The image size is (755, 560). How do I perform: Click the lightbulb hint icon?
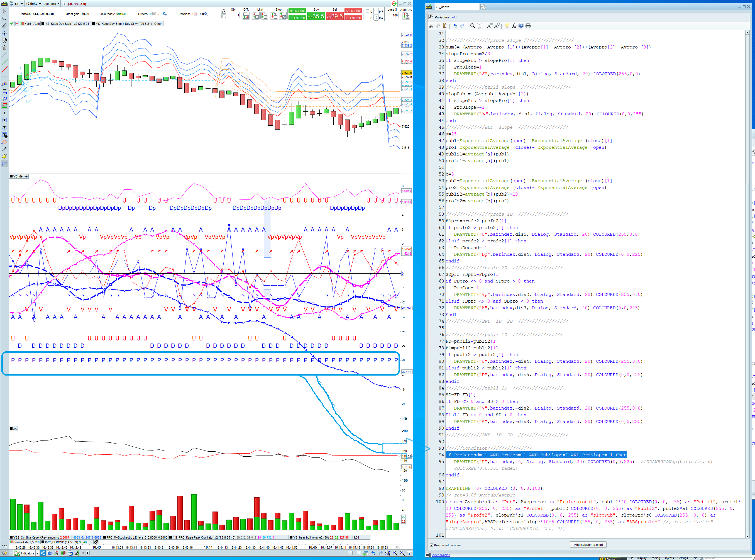(507, 26)
